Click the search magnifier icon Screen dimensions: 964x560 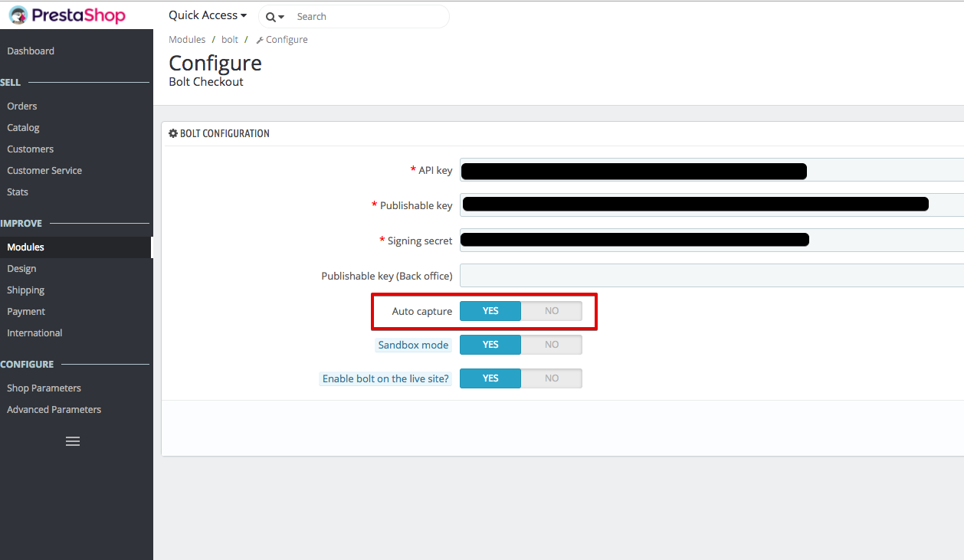[271, 17]
